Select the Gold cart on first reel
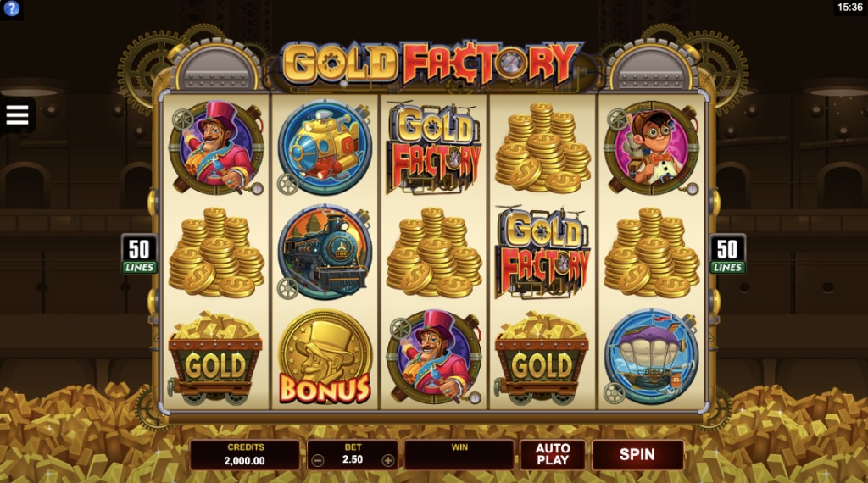 pyautogui.click(x=214, y=358)
